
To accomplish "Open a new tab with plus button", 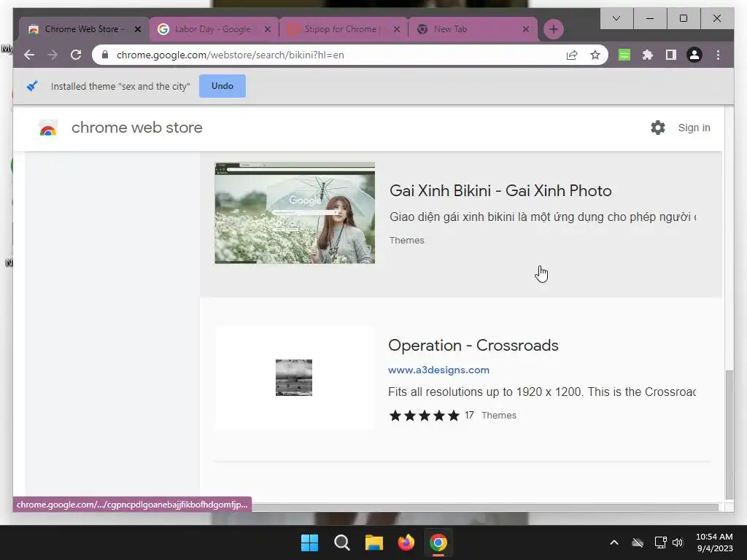I will (x=553, y=29).
